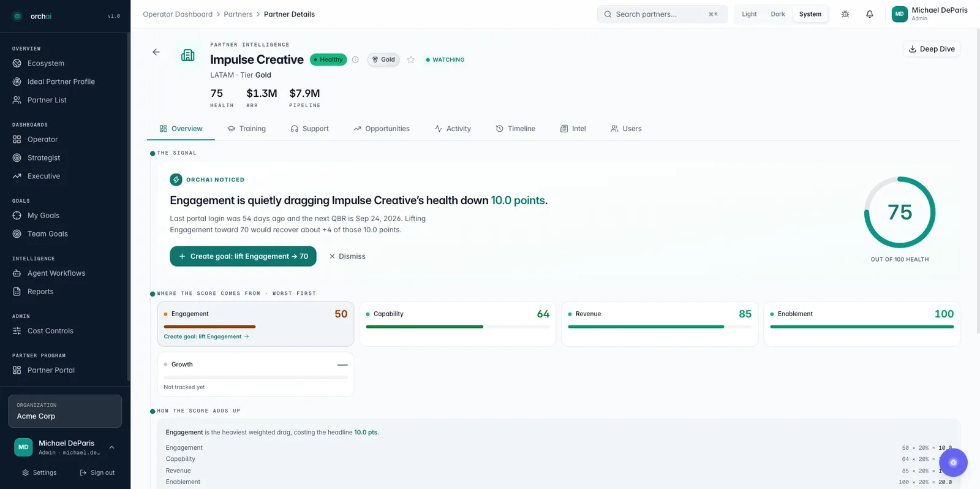
Task: Toggle the Watching status indicator
Action: [445, 59]
